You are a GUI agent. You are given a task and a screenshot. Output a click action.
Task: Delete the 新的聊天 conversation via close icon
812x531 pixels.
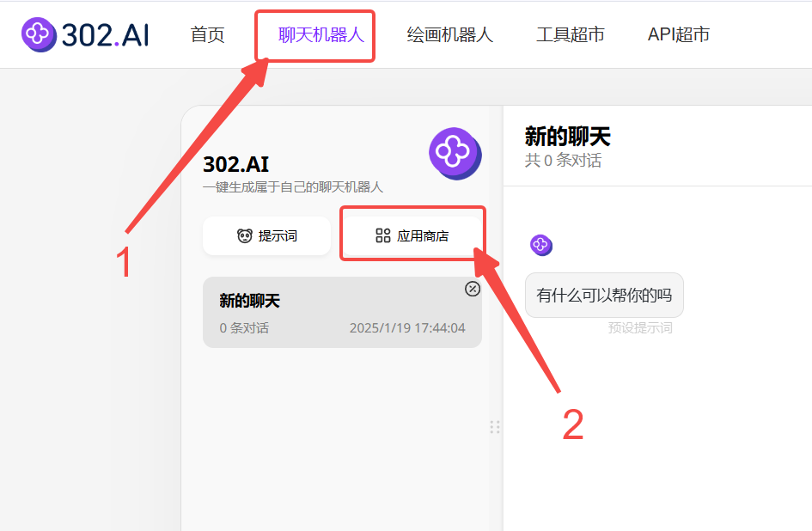[x=473, y=289]
